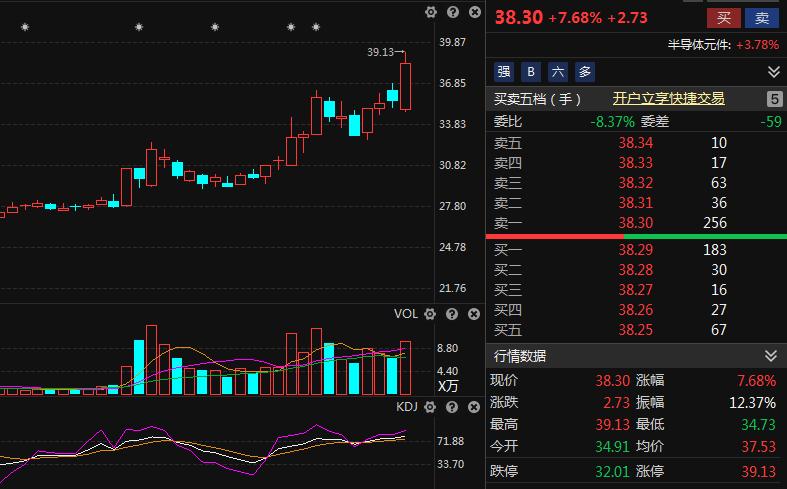Click the 多 tag badge
The image size is (787, 489).
585,72
